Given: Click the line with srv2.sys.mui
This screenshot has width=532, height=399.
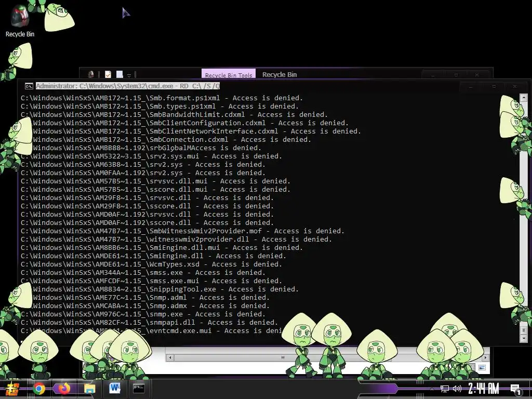Looking at the screenshot, I should [151, 156].
